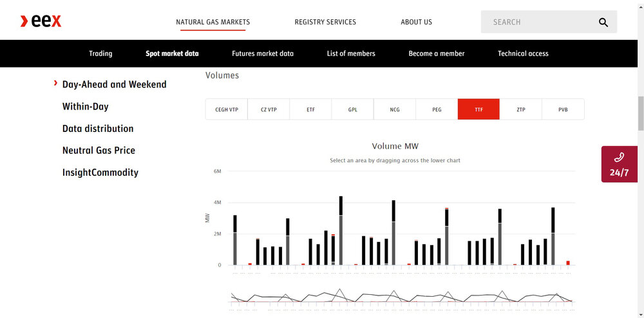Click the search magnifier icon
644x318 pixels.
[x=603, y=22]
